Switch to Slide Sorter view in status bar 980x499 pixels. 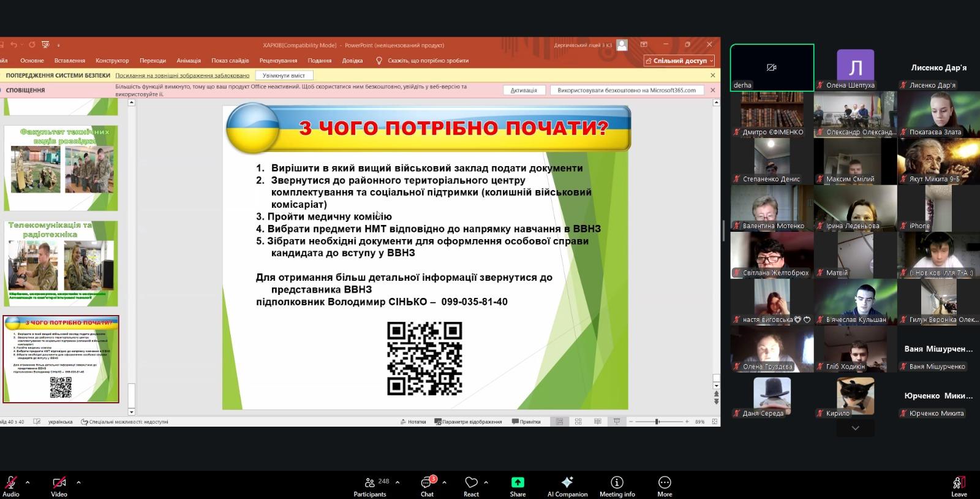click(578, 422)
